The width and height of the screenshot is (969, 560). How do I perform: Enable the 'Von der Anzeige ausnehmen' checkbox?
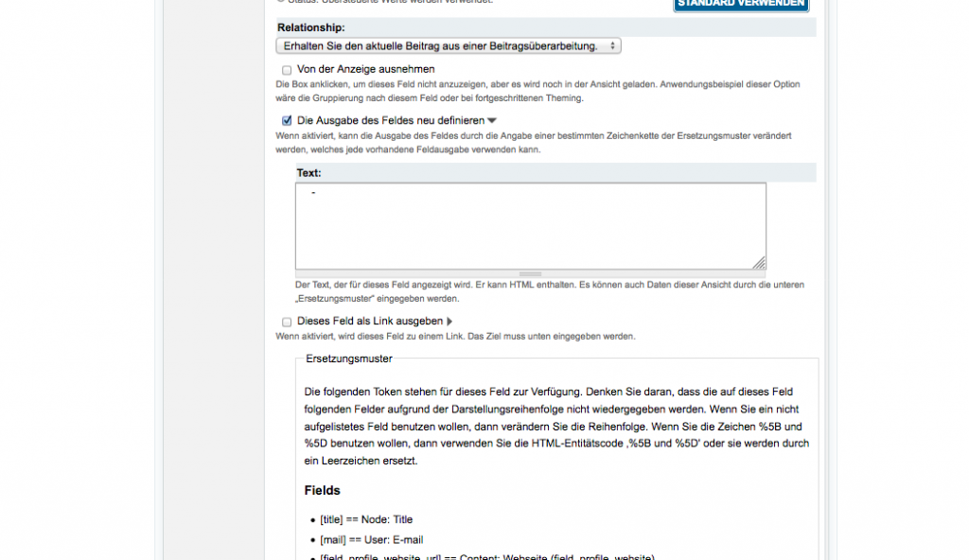tap(287, 70)
